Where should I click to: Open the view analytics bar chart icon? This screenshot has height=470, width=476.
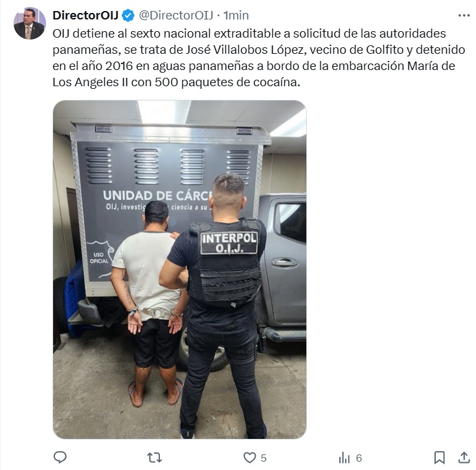pos(345,458)
